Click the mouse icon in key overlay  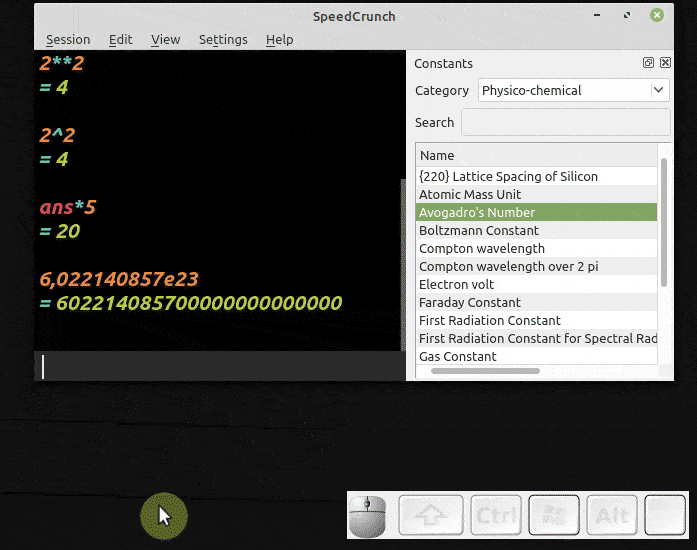[x=367, y=516]
